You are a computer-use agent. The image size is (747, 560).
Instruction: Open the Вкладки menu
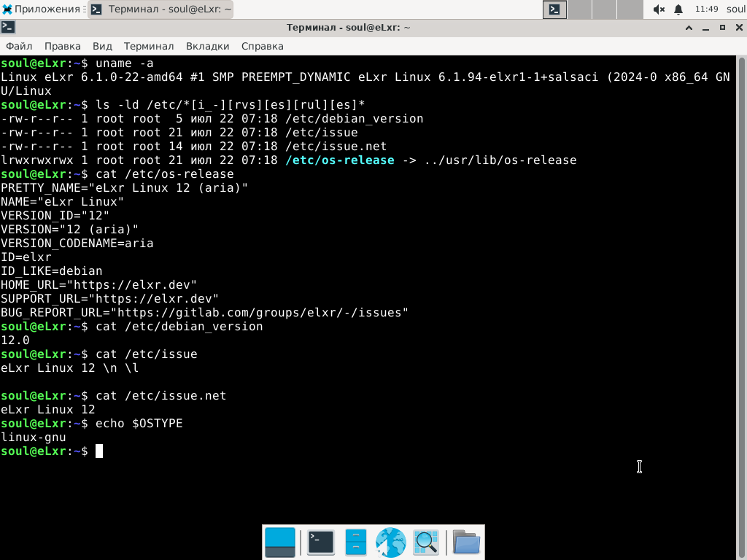tap(207, 46)
